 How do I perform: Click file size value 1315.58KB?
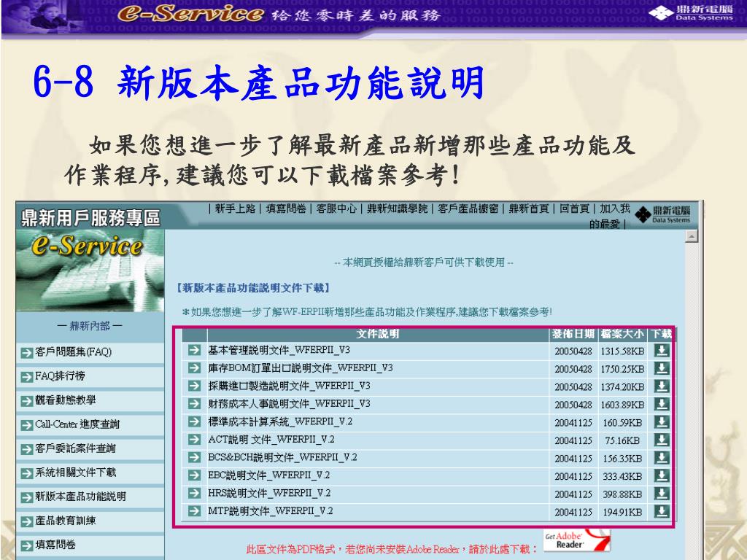622,351
